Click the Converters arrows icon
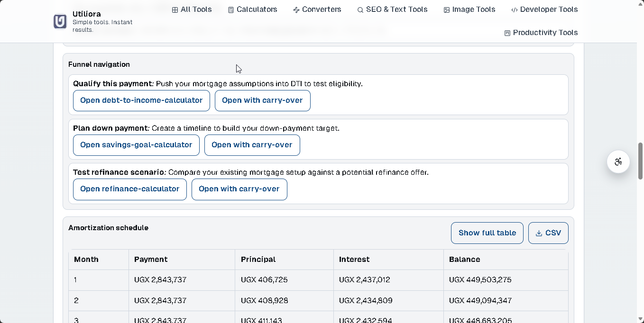 click(296, 10)
